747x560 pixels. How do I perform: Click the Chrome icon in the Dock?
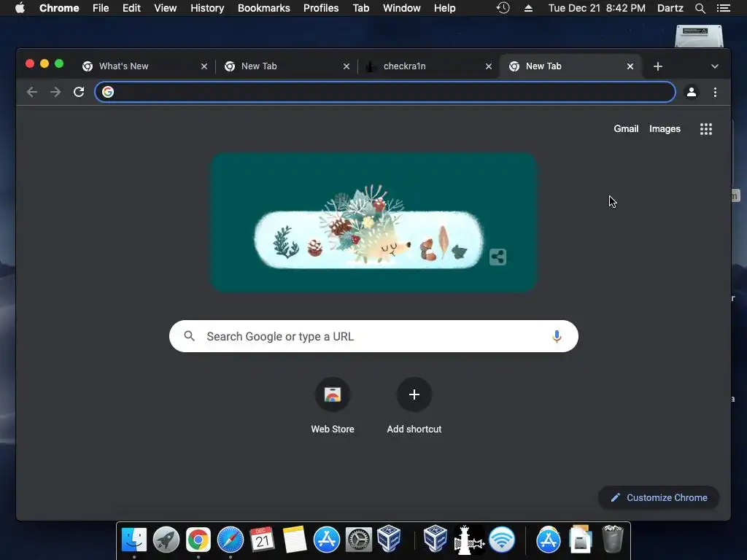tap(198, 540)
